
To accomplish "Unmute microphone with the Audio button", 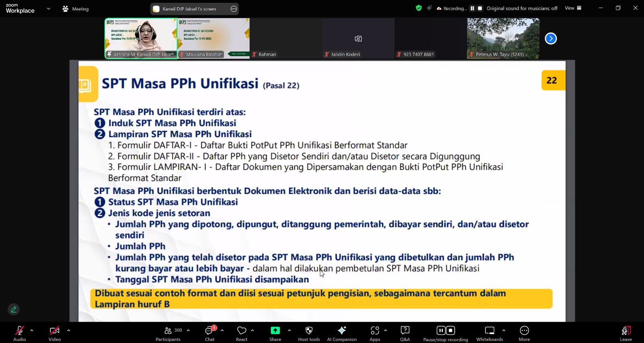I will coord(19,333).
